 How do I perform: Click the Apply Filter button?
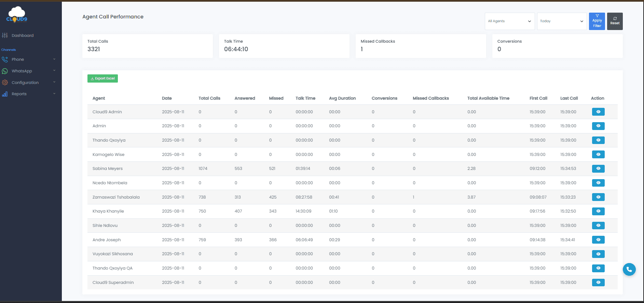tap(597, 21)
